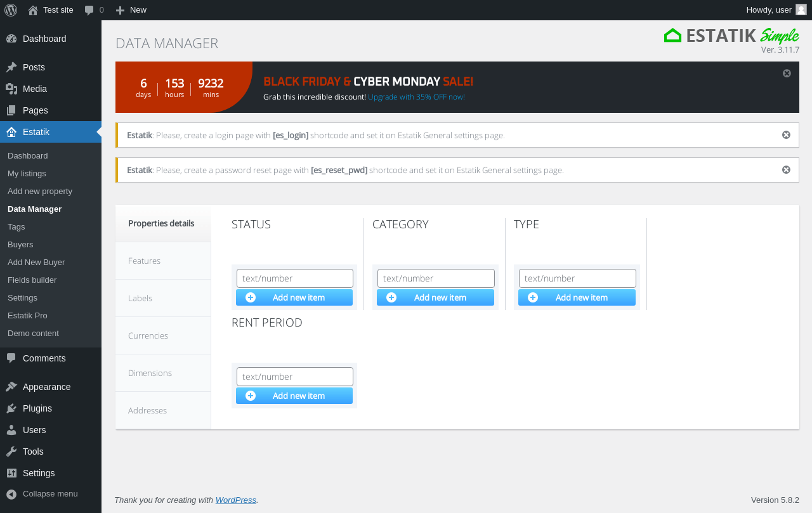Open the Buyers submenu item
This screenshot has width=812, height=513.
point(51,244)
